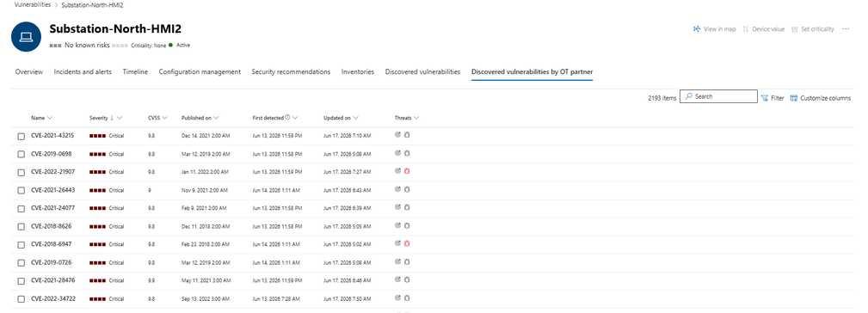868x313 pixels.
Task: Click the threat insights icon for CVE-2021-28476
Action: (x=397, y=279)
